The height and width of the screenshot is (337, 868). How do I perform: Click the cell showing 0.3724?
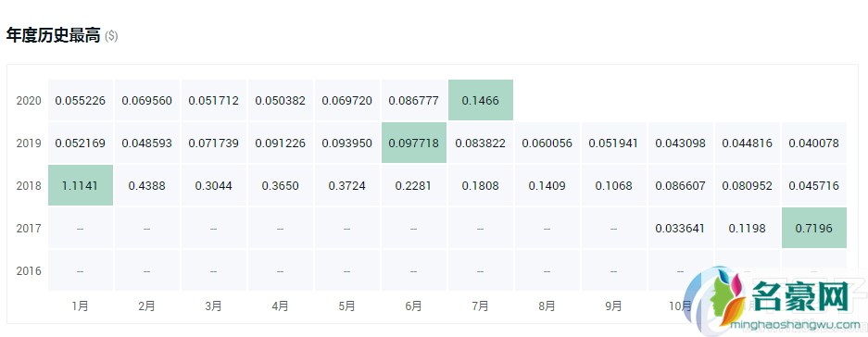[x=347, y=185]
